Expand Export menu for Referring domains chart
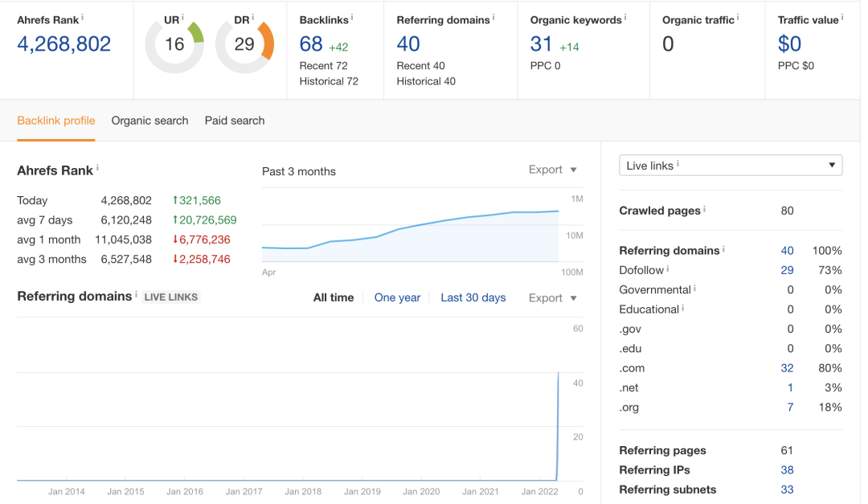868x504 pixels. point(553,297)
